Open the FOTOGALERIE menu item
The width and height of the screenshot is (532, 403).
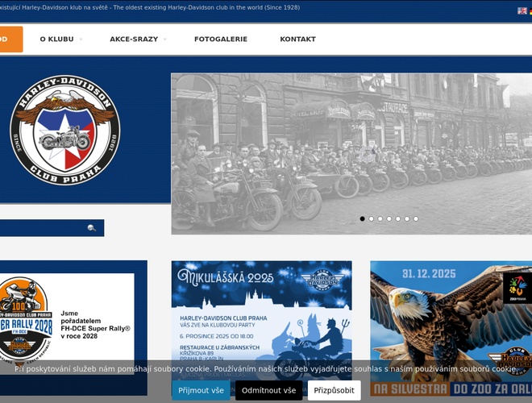220,39
